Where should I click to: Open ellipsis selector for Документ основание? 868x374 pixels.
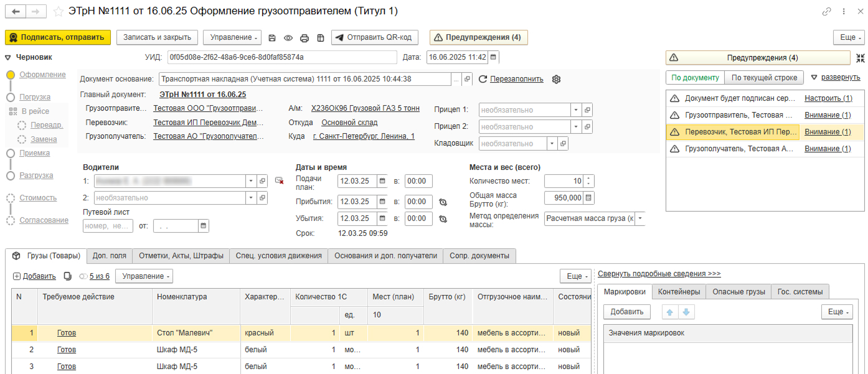pos(456,79)
